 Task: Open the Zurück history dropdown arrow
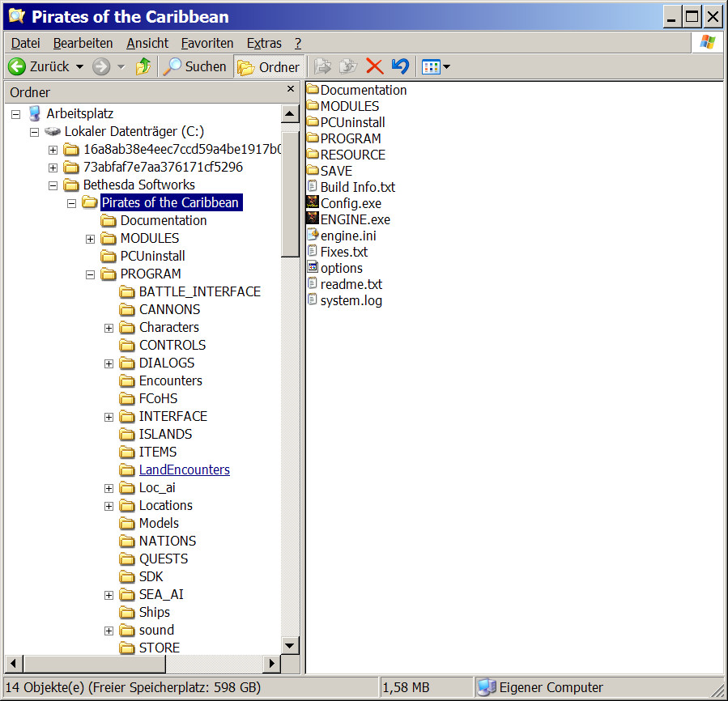click(80, 67)
